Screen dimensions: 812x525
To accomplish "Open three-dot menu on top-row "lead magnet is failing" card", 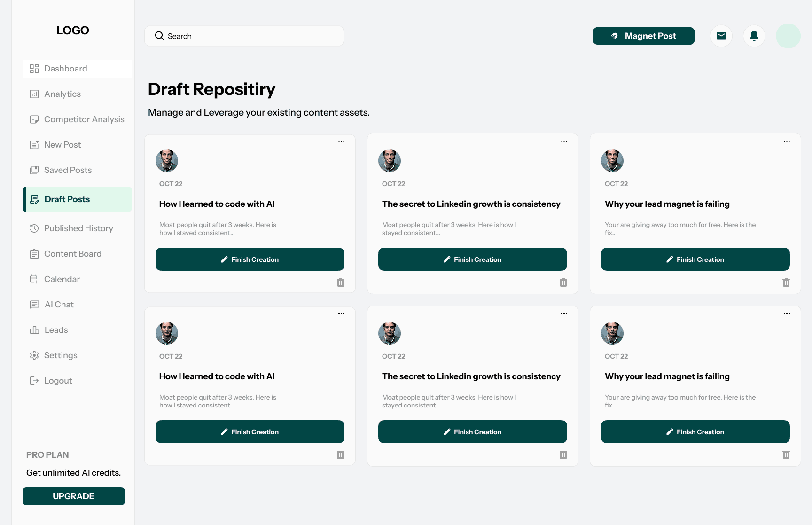I will coord(787,141).
